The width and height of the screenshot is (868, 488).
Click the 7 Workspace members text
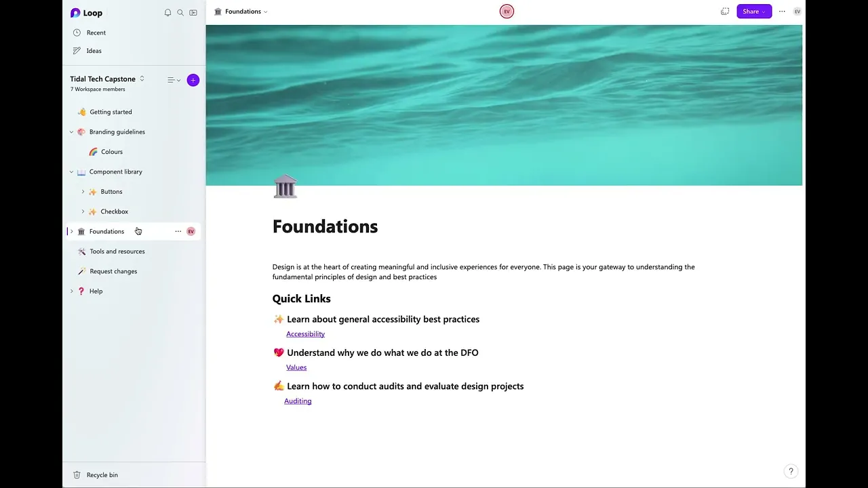point(98,89)
